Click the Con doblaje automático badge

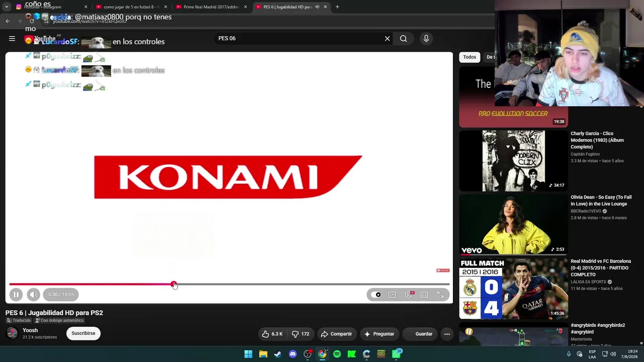click(59, 320)
